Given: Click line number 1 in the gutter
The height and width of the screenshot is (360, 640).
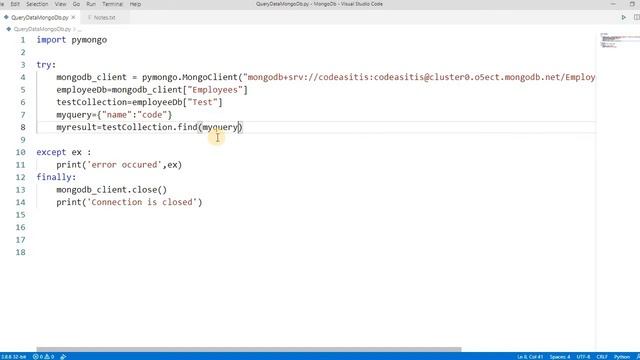Looking at the screenshot, I should (23, 40).
